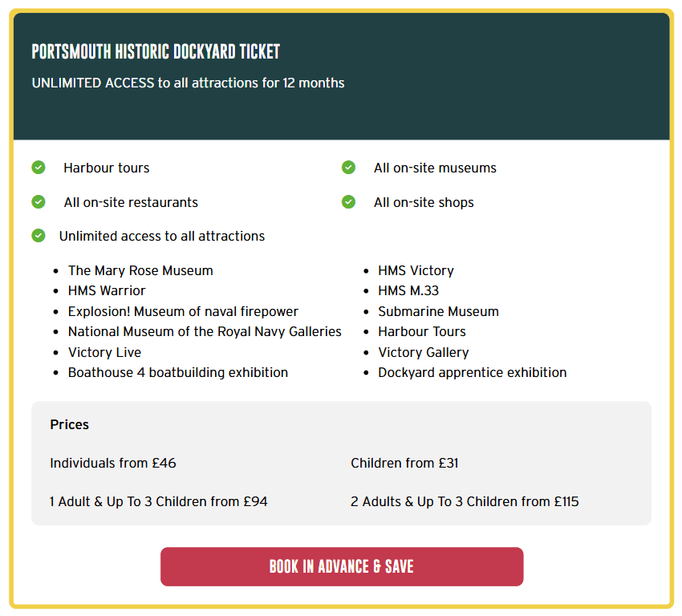Click the 2 Adults & Up To 3 Children price
The height and width of the screenshot is (616, 682).
(465, 501)
